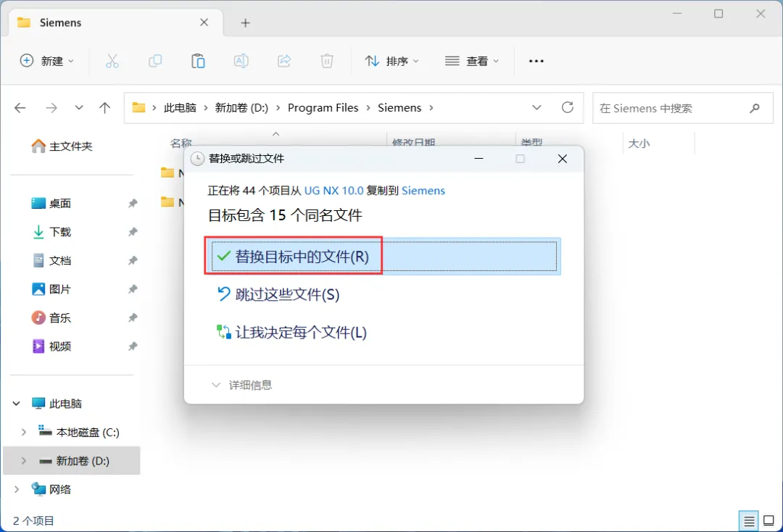783x532 pixels.
Task: Click the Paste clipboard icon
Action: (198, 61)
